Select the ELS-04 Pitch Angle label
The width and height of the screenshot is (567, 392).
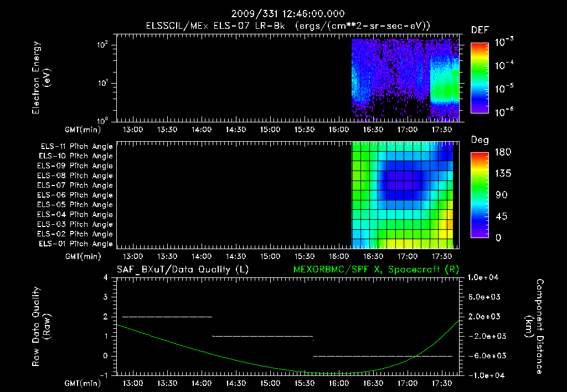click(x=75, y=214)
